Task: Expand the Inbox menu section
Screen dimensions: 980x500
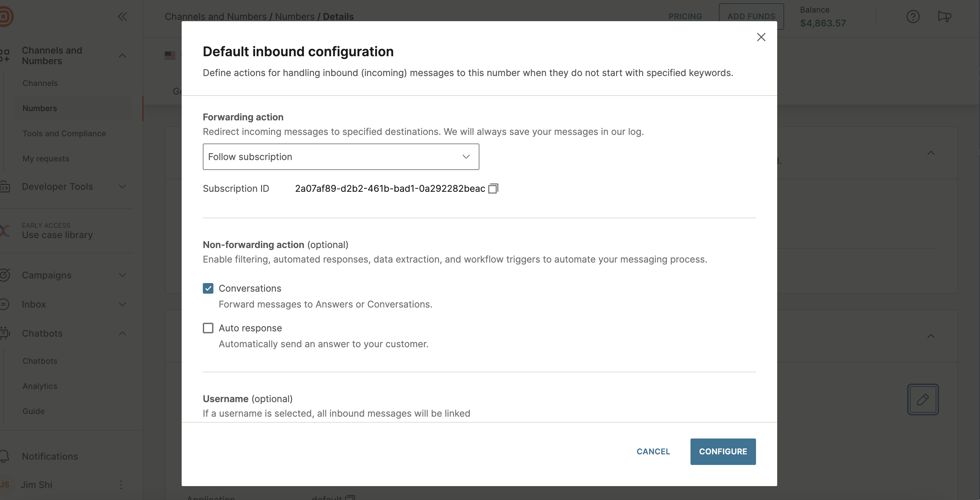Action: [x=122, y=304]
